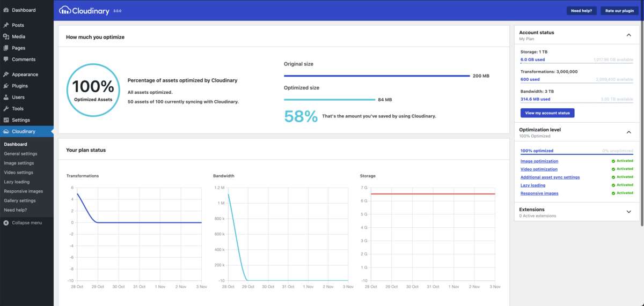Click the Optimized size progress bar
The width and height of the screenshot is (644, 306).
pos(330,100)
